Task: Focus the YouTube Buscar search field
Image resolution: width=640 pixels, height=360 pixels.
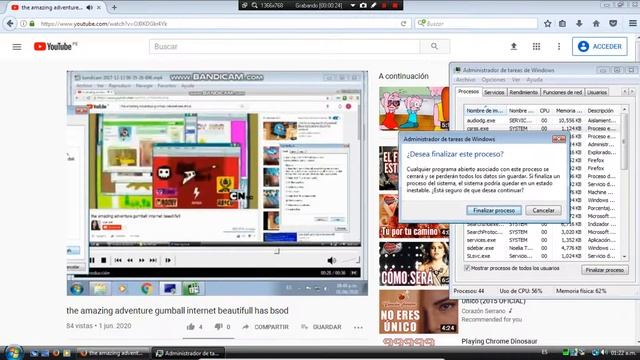Action: click(284, 47)
